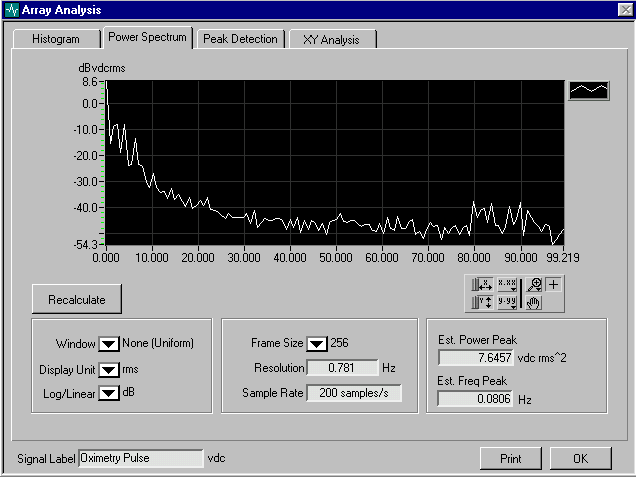
Task: Go to the XY Analysis tab
Action: [331, 39]
